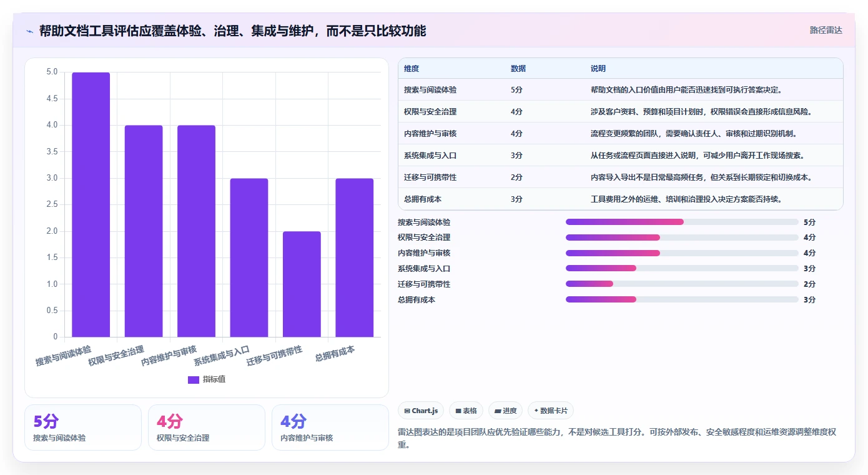868x475 pixels.
Task: Click the 权限与安全治理 progress bar
Action: [682, 237]
